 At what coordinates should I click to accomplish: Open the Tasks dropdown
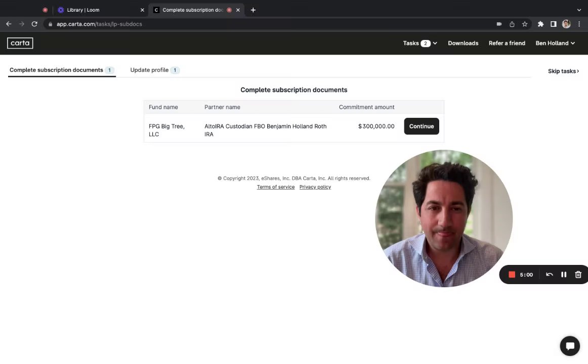tap(420, 43)
